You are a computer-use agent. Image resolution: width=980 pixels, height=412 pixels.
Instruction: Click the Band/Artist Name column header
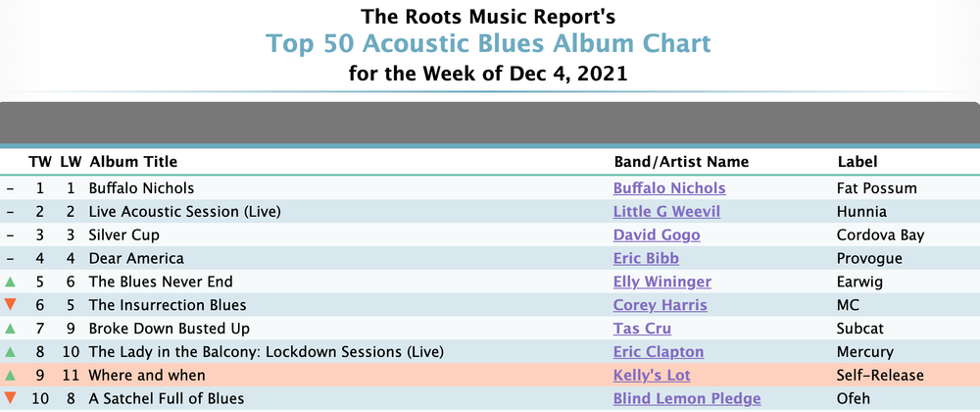tap(681, 162)
